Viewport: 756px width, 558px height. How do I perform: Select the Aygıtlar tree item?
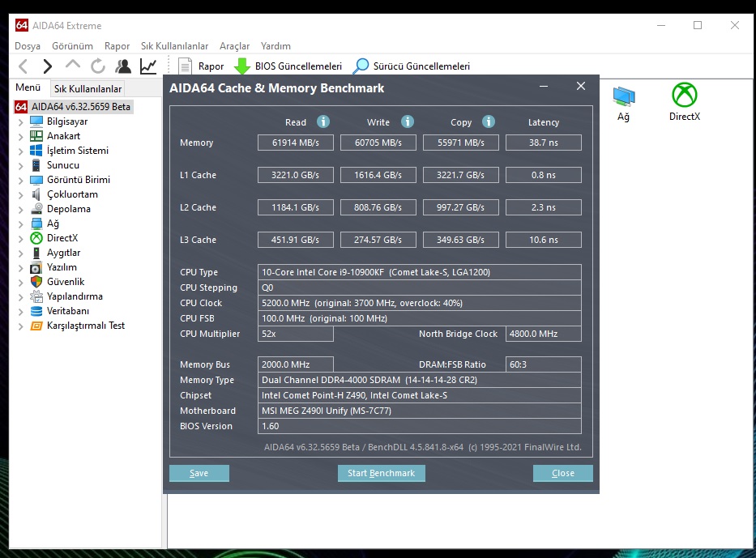tap(64, 253)
